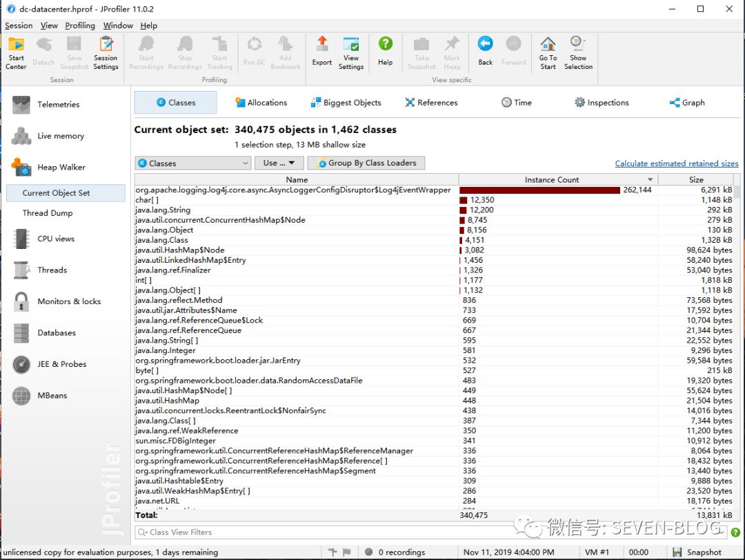Click the status bar flag icon
Screen dimensions: 745x560
pos(347,552)
